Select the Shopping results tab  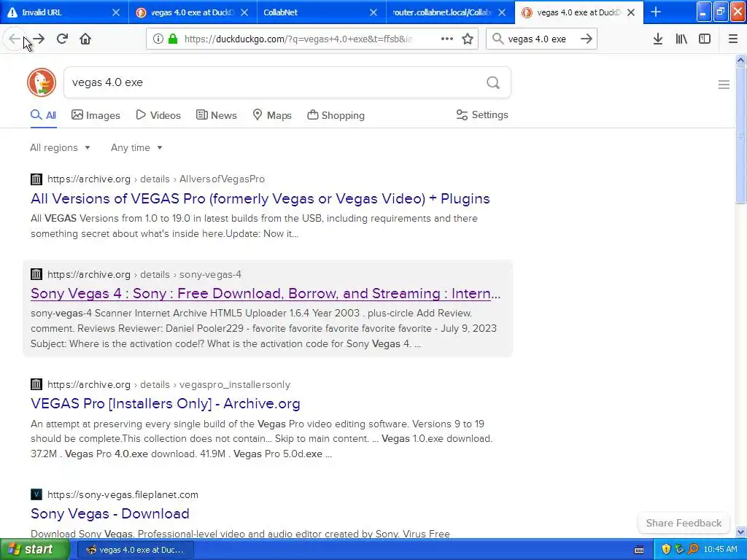tap(336, 115)
